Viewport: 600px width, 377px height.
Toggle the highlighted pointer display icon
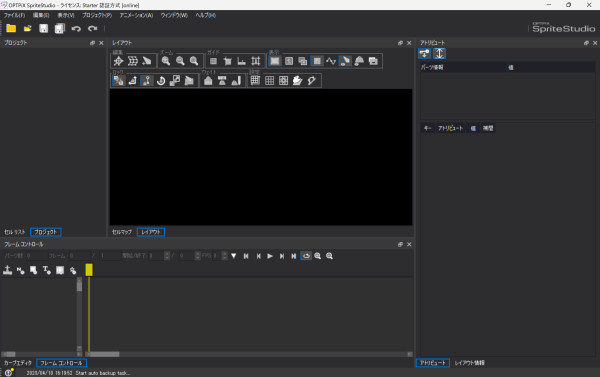click(345, 61)
